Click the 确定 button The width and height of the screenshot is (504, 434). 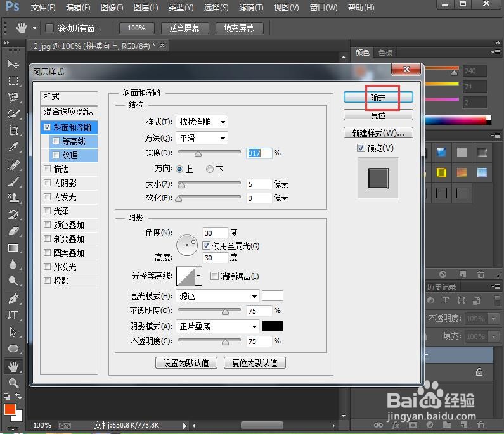pos(378,98)
